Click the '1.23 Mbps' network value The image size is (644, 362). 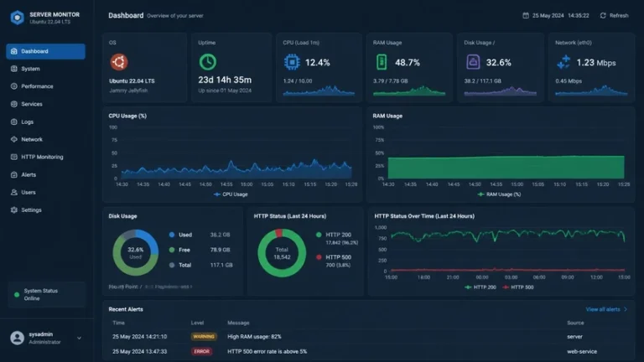pyautogui.click(x=596, y=63)
